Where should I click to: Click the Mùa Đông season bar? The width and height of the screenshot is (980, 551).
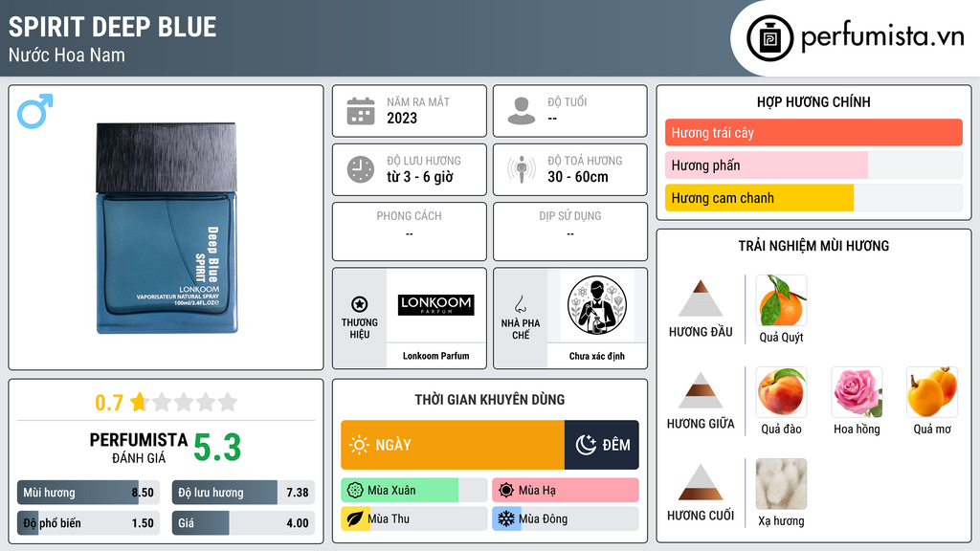pos(565,518)
